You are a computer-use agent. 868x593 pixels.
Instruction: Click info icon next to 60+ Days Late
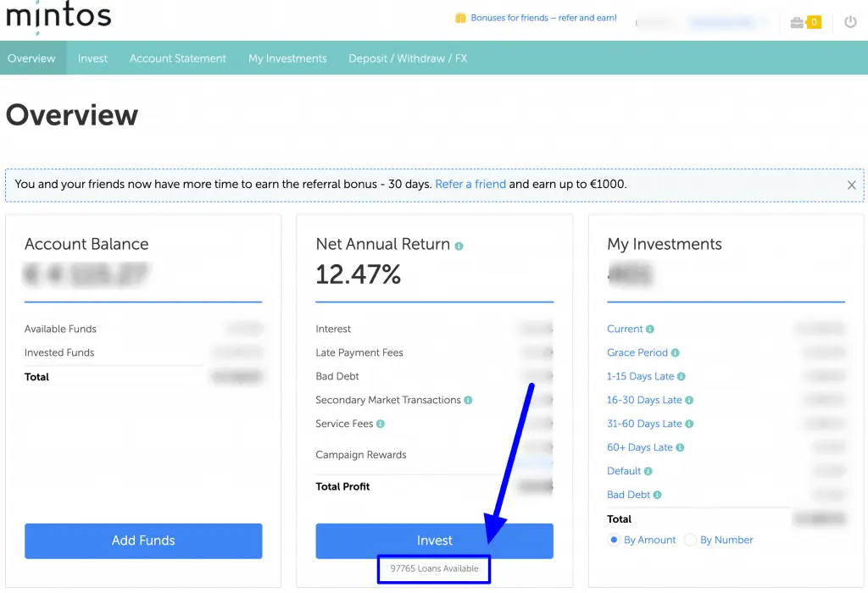681,448
